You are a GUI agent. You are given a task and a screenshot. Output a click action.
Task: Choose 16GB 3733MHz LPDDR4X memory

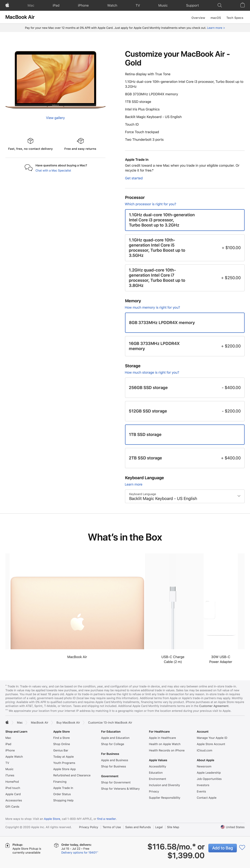pos(184,346)
